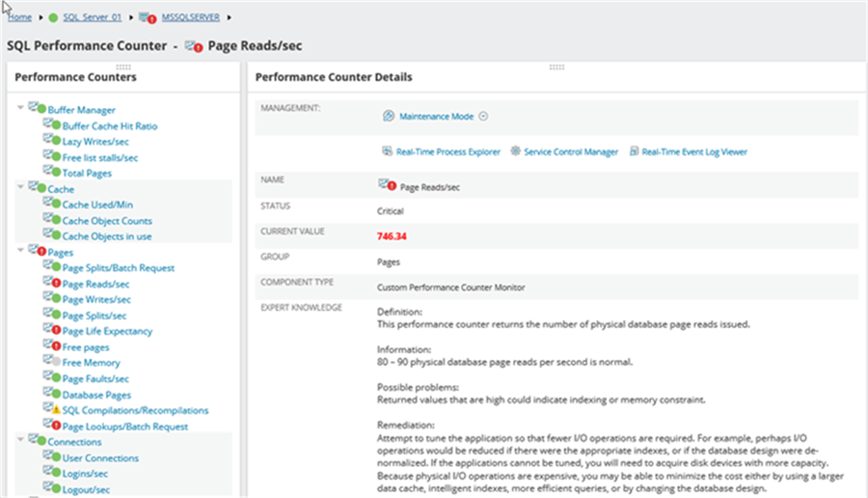868x498 pixels.
Task: Select SQL Compilations/Recompilations counter
Action: tap(135, 410)
